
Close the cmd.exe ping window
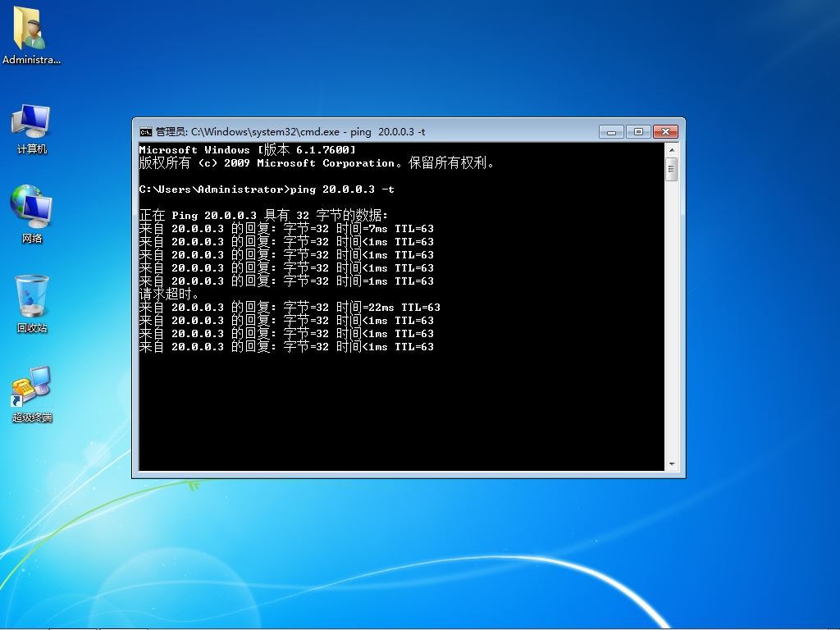(x=665, y=131)
